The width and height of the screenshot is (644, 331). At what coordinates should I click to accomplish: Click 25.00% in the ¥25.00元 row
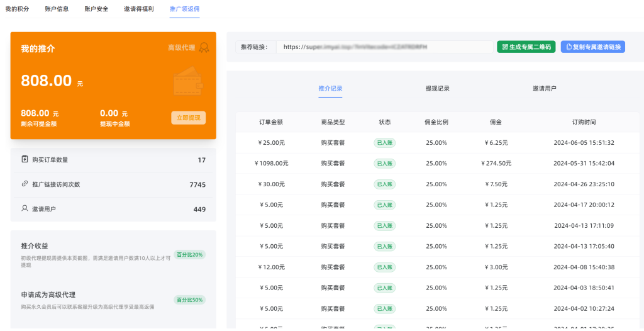(x=436, y=143)
